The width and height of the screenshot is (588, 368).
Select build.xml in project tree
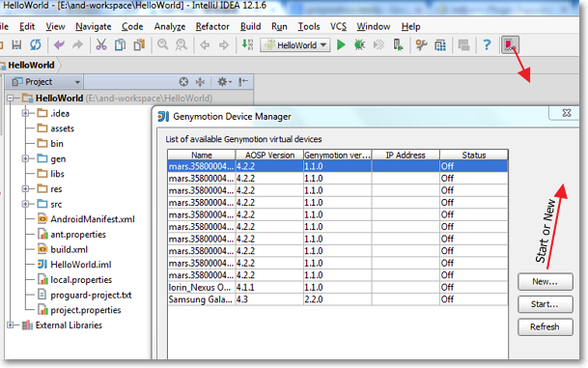tap(69, 249)
